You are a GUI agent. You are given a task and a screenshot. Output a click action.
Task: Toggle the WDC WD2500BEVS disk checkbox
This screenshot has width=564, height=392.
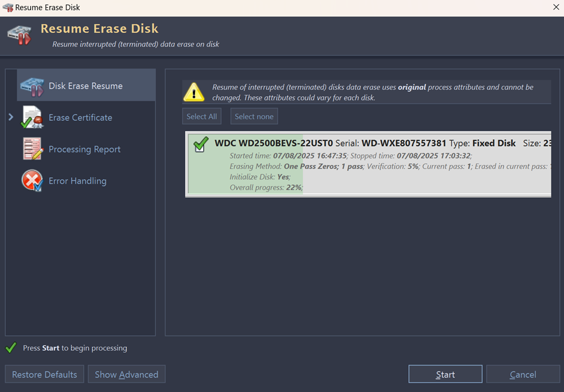[x=200, y=145]
